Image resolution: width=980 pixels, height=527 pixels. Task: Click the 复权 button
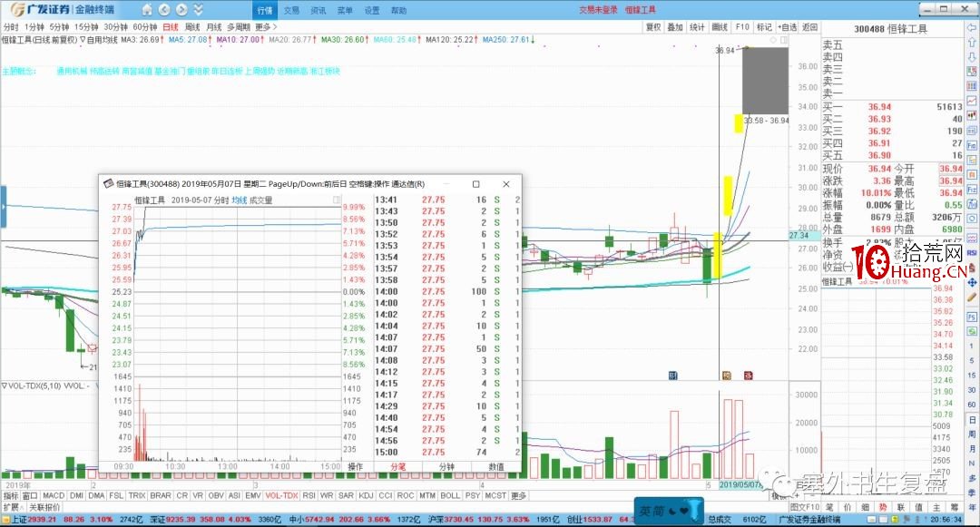coord(652,27)
